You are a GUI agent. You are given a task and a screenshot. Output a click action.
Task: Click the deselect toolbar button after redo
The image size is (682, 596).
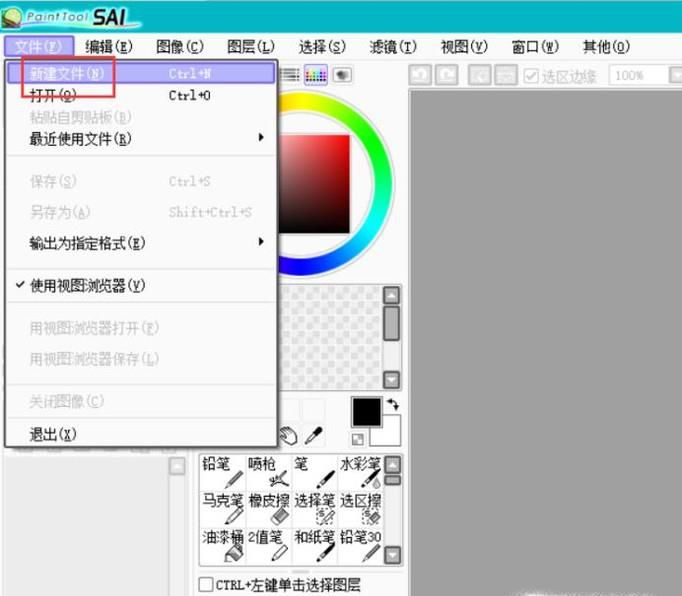pyautogui.click(x=480, y=75)
